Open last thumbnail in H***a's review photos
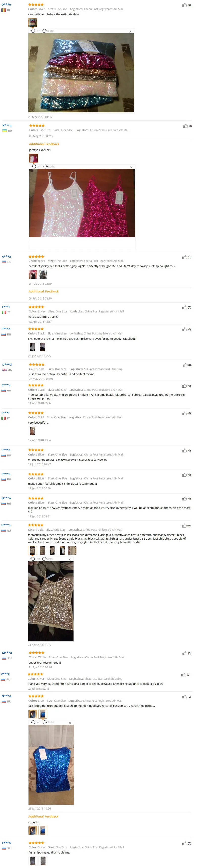Image resolution: width=198 pixels, height=868 pixels. 72,550
